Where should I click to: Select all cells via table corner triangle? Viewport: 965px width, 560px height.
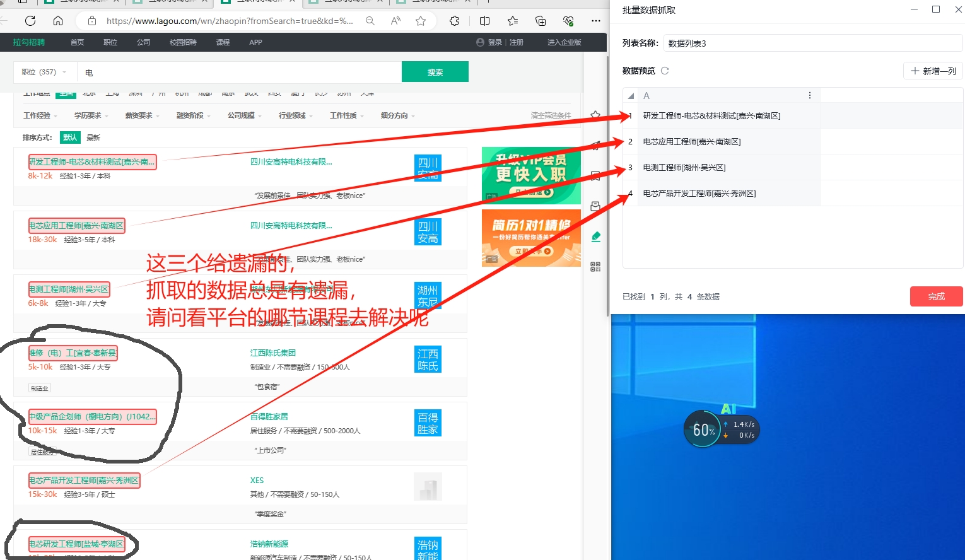tap(631, 96)
